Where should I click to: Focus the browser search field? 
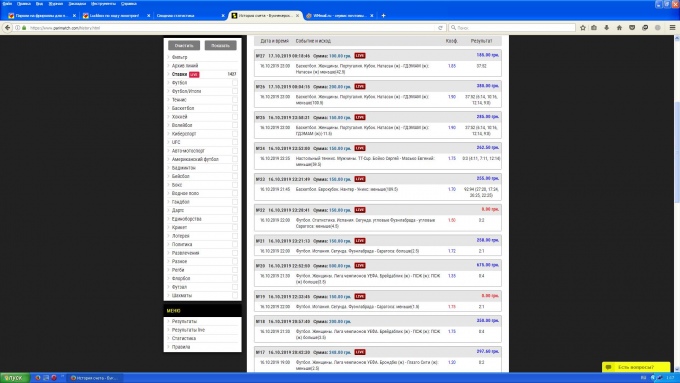tap(512, 28)
